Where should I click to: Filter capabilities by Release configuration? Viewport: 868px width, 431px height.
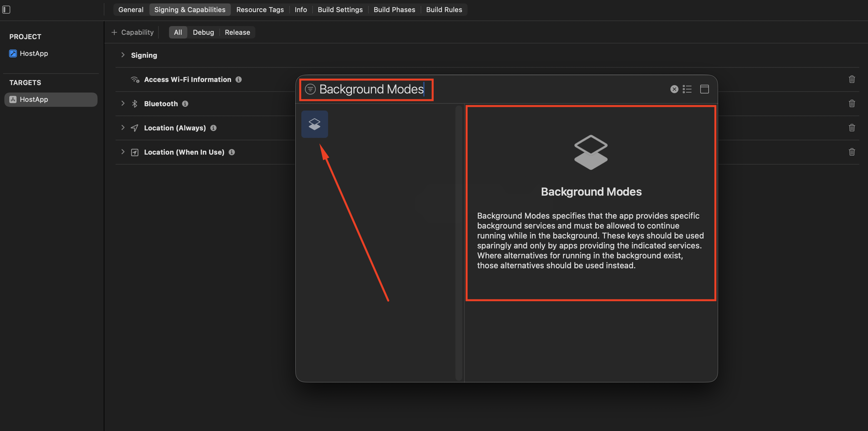coord(237,32)
